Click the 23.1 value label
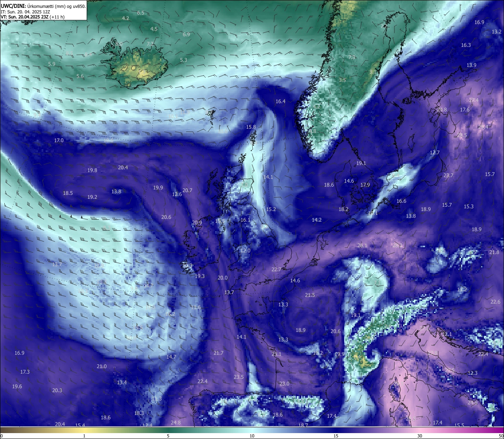 tap(276, 354)
